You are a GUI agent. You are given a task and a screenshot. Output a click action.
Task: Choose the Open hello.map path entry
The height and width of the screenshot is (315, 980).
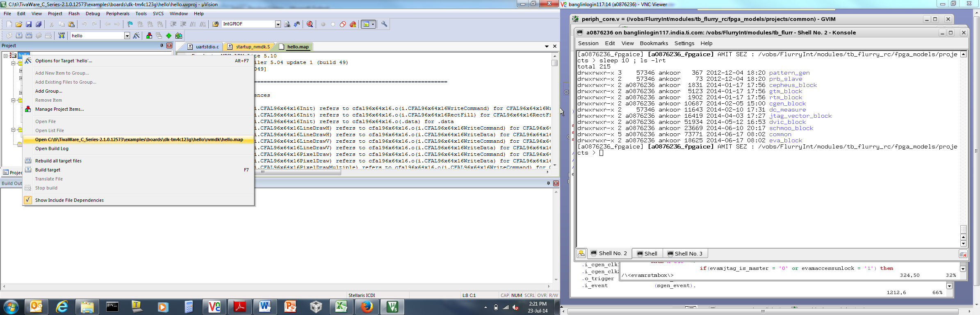[x=139, y=139]
